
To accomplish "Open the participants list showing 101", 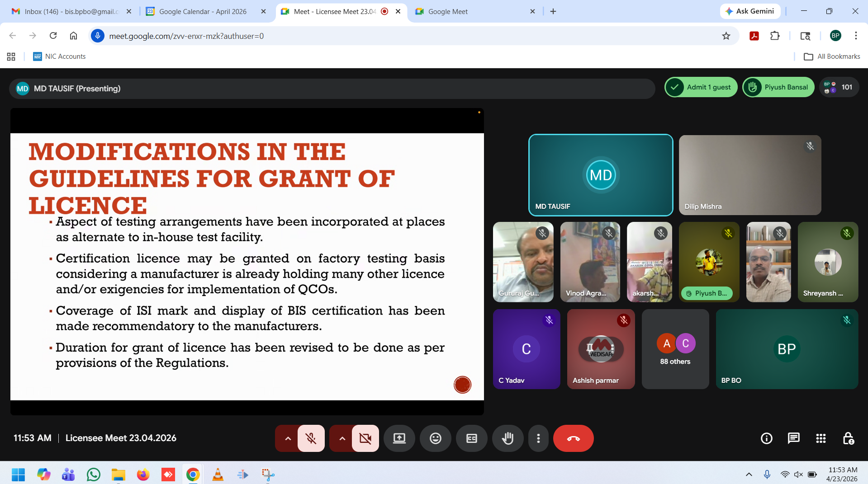I will tap(839, 87).
